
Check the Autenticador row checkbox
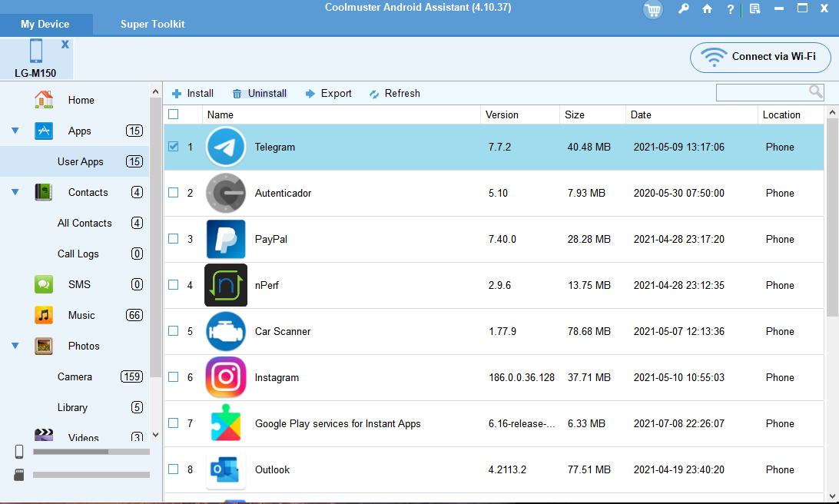coord(174,193)
